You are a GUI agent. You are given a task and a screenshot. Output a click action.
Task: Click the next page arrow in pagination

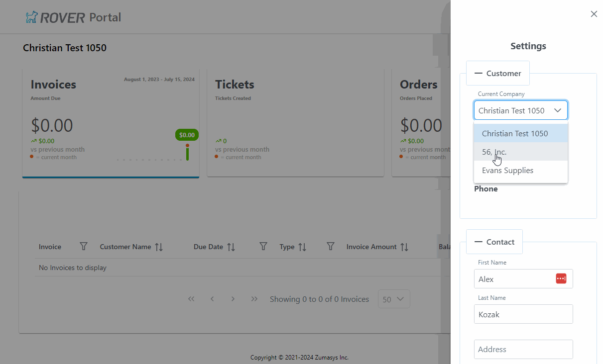click(x=233, y=299)
